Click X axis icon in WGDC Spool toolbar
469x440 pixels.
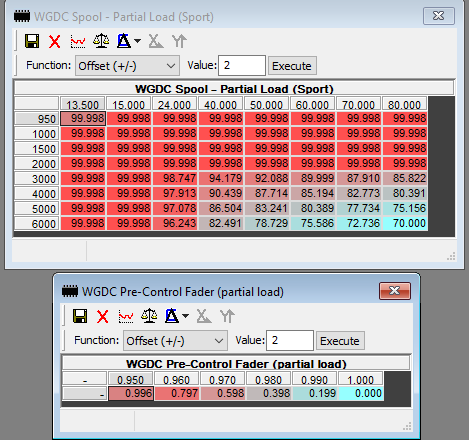coord(155,41)
